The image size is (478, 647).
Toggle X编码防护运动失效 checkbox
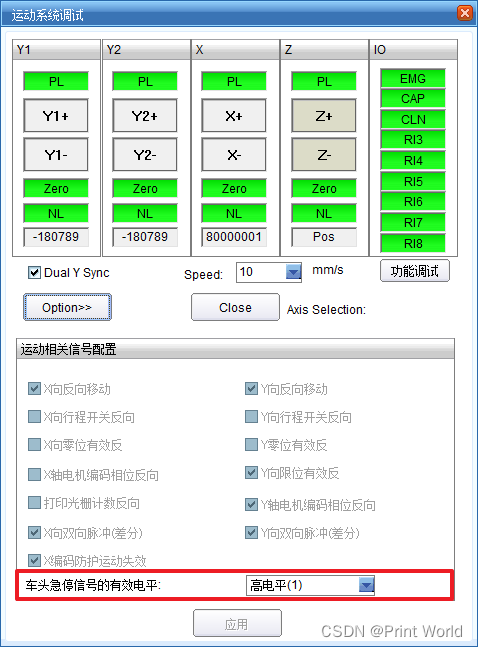pyautogui.click(x=34, y=560)
